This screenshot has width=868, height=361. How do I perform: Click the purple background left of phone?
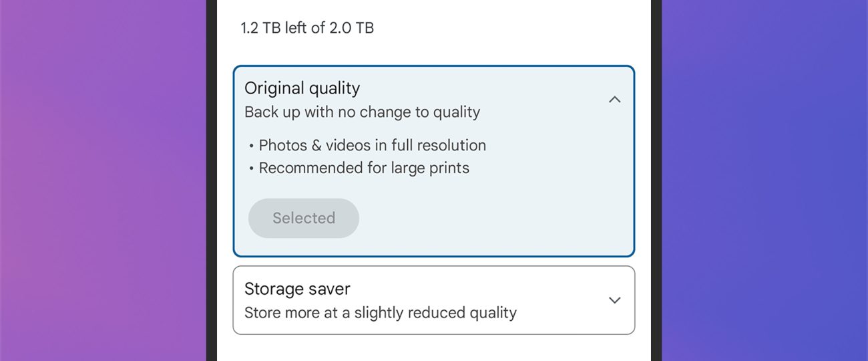coord(100,180)
